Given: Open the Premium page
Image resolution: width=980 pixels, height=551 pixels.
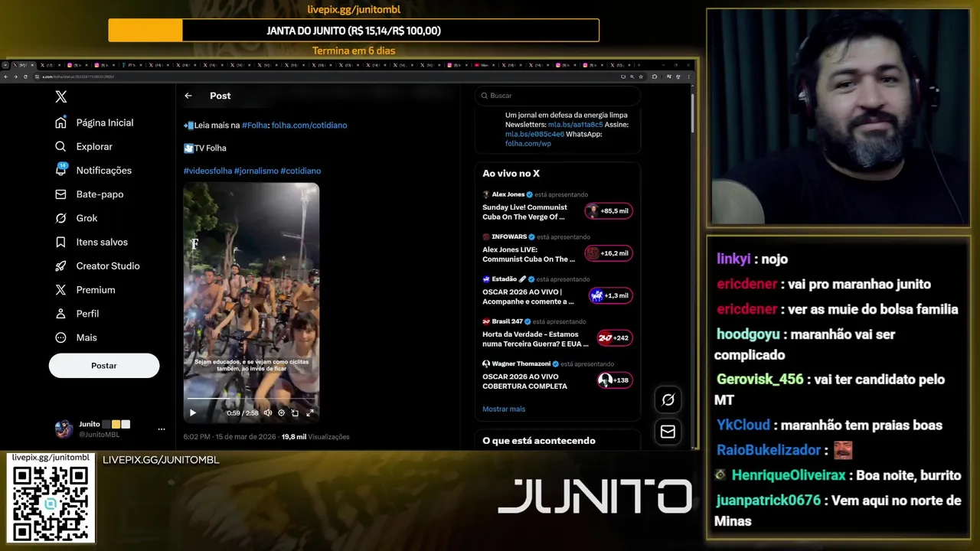Looking at the screenshot, I should click(85, 290).
